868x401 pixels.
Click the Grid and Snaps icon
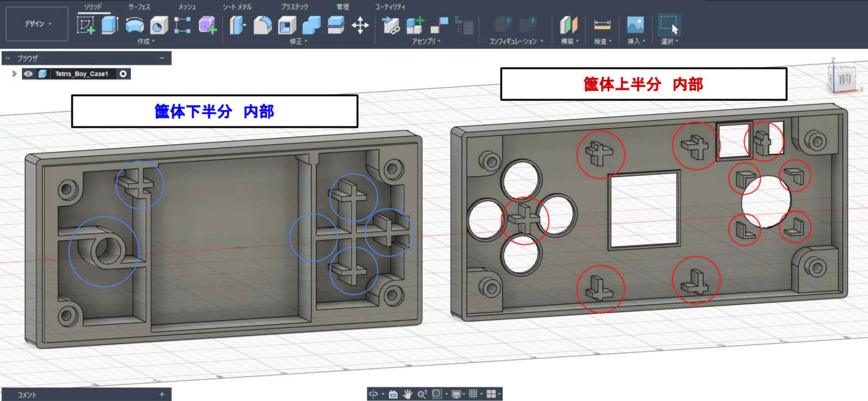click(473, 394)
